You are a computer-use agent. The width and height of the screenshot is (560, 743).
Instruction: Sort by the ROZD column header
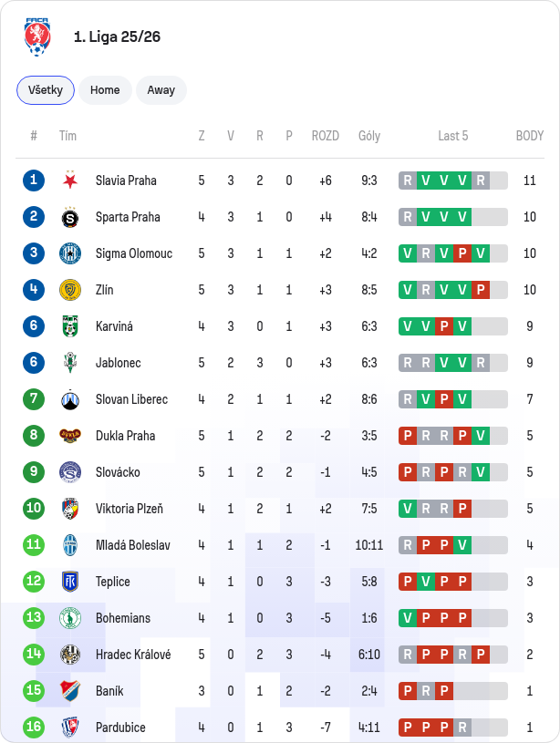click(326, 136)
